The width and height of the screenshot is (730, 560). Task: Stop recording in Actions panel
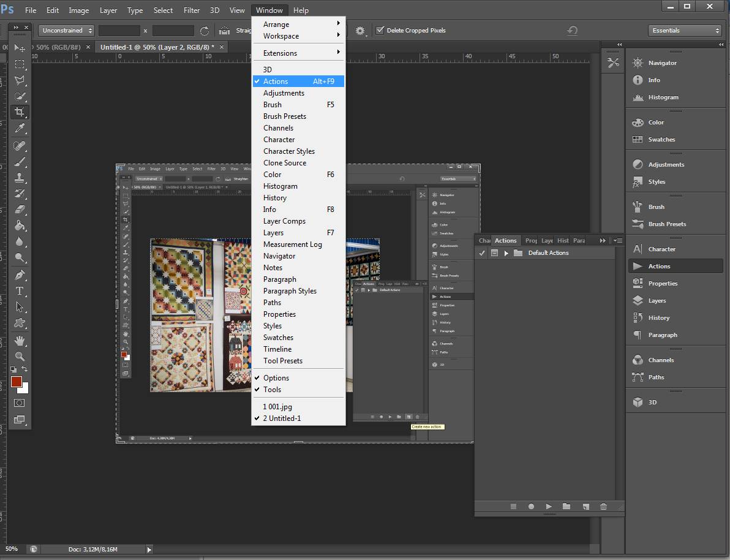514,507
